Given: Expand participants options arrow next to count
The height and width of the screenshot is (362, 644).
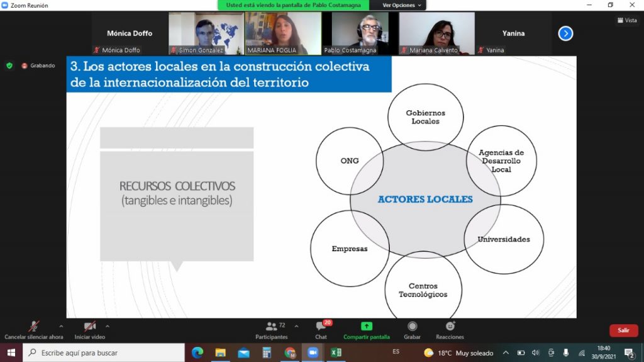Looking at the screenshot, I should point(296,326).
